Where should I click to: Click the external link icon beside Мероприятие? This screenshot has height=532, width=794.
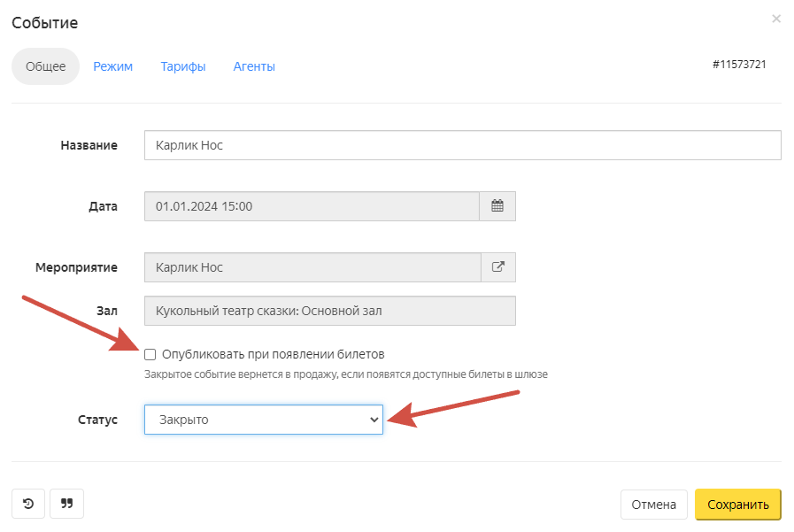497,267
